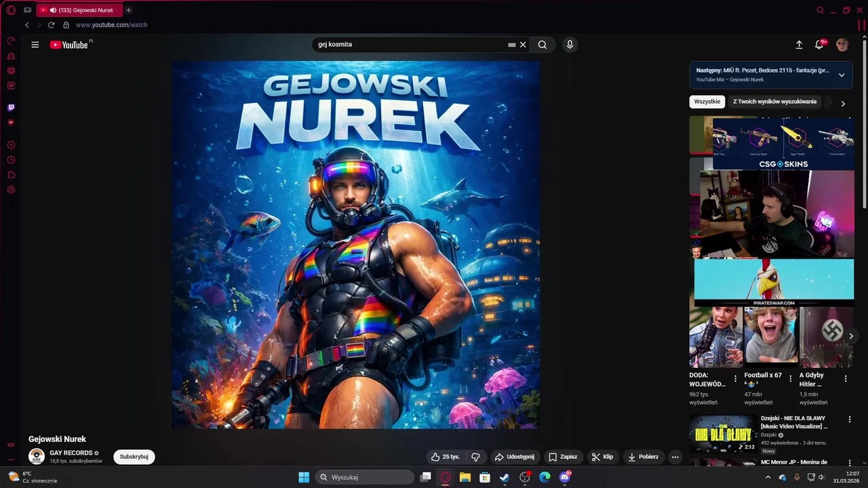868x488 pixels.
Task: Open a new browser tab with plus
Action: pos(128,10)
